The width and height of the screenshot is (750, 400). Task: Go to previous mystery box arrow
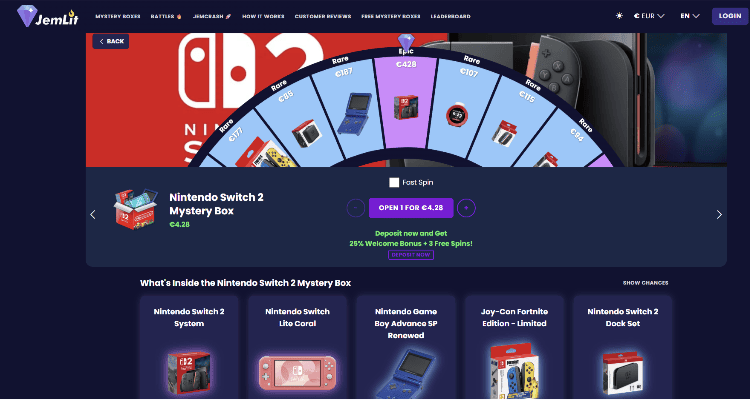pyautogui.click(x=93, y=215)
